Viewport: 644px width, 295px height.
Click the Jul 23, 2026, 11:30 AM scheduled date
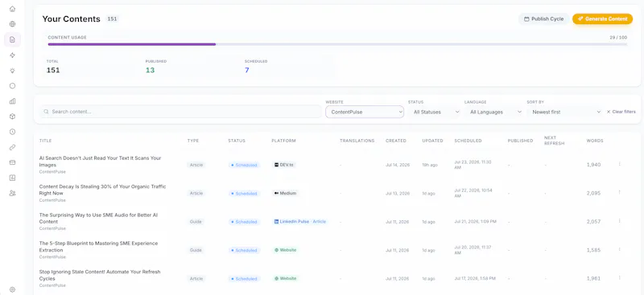[x=473, y=165]
